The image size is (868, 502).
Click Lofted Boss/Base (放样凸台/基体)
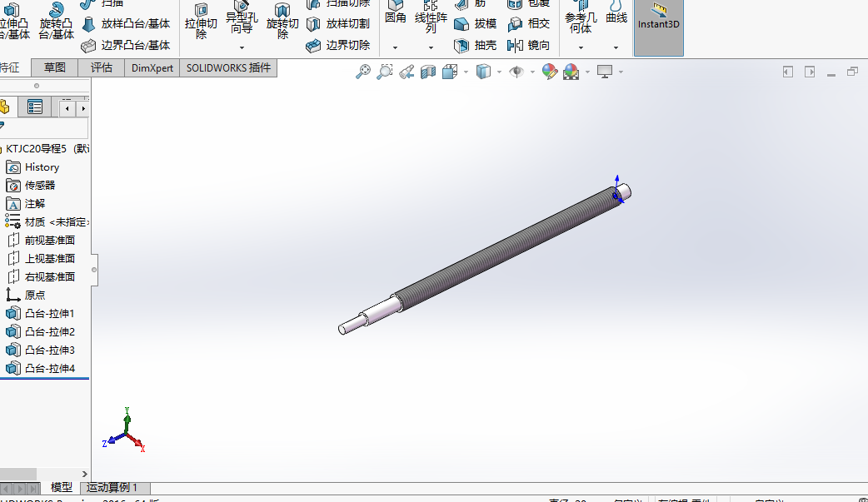click(x=126, y=24)
